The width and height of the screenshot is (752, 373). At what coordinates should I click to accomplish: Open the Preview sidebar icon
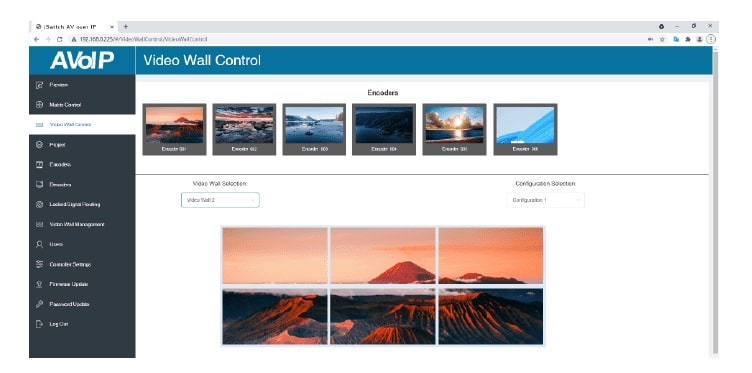[40, 85]
